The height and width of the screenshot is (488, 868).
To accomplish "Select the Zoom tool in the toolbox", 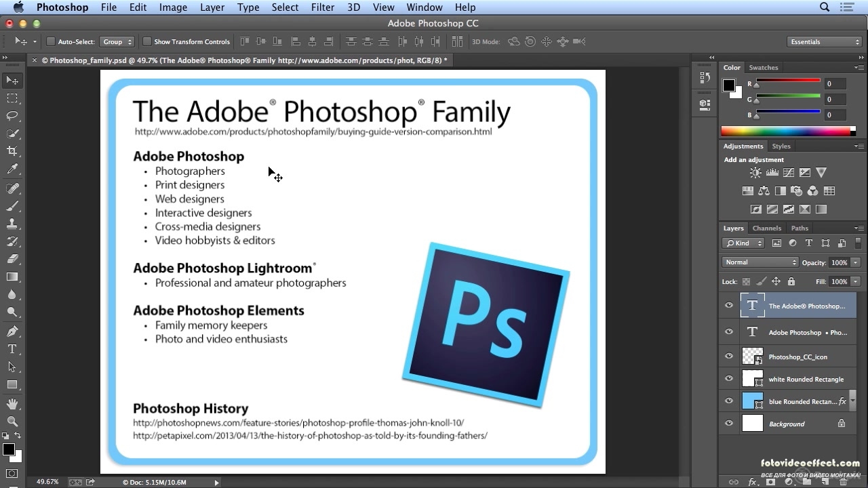I will tap(12, 422).
